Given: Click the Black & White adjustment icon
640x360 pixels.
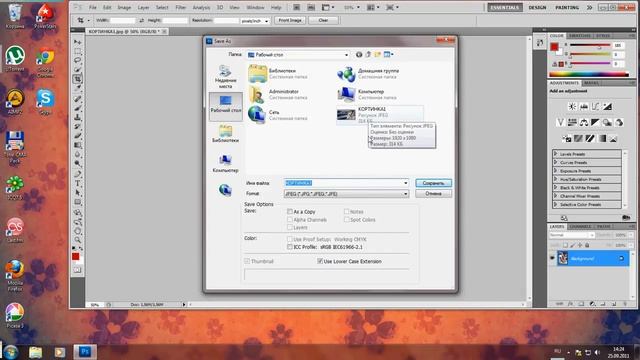Looking at the screenshot, I should pos(595,122).
